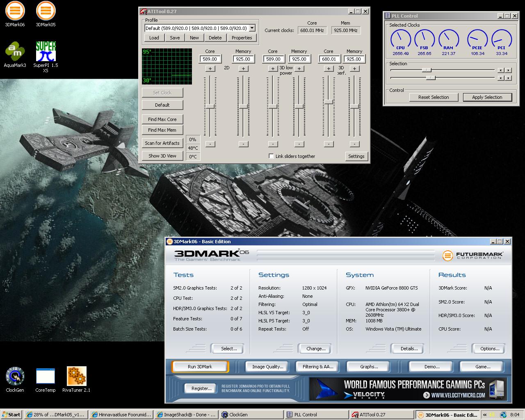The width and height of the screenshot is (525, 420).
Task: Click Run 3DMark button
Action: click(x=200, y=367)
